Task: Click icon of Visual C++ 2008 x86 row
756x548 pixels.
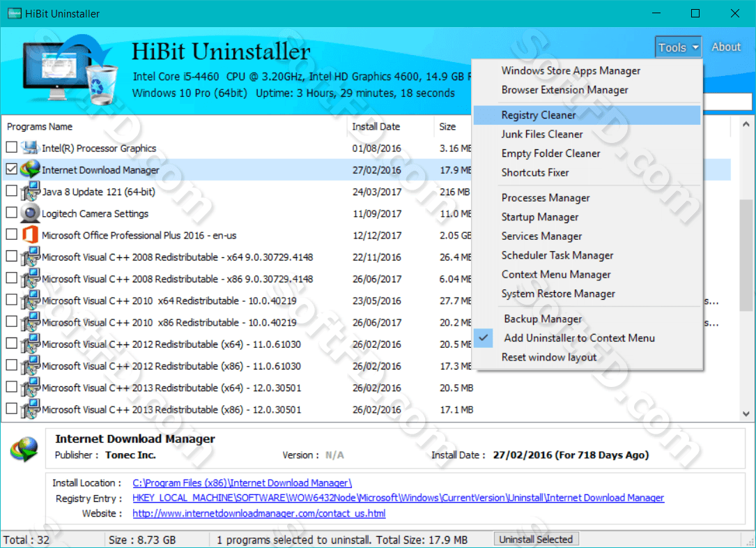Action: pos(30,278)
